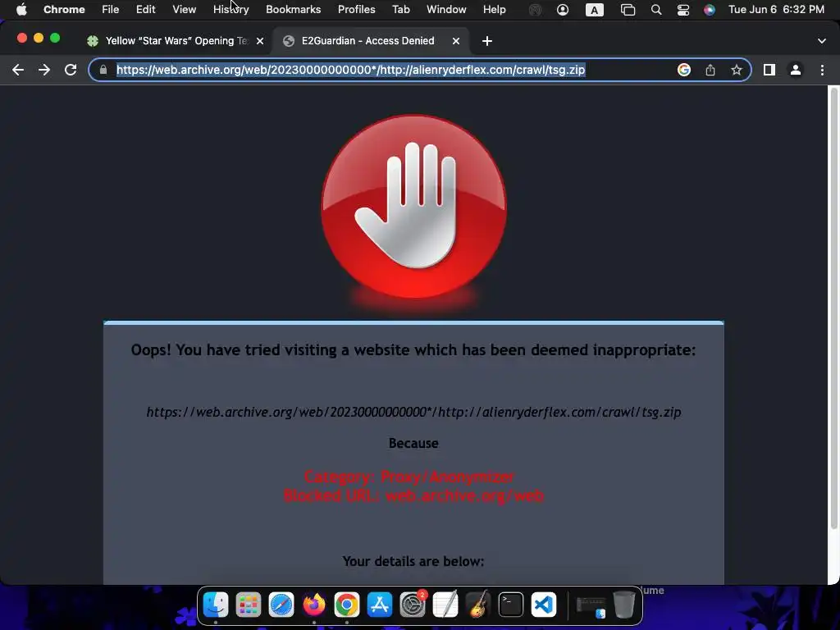
Task: Open the Help menu
Action: click(494, 9)
